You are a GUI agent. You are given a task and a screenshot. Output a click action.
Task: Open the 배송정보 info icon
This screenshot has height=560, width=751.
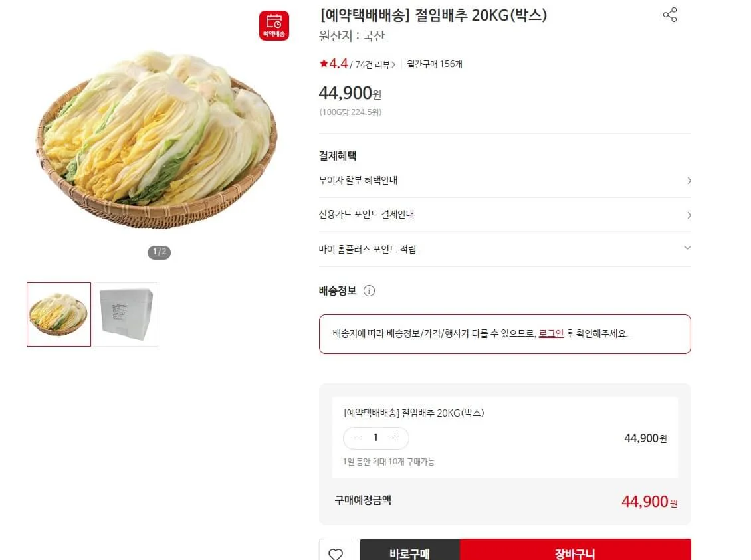click(x=369, y=290)
